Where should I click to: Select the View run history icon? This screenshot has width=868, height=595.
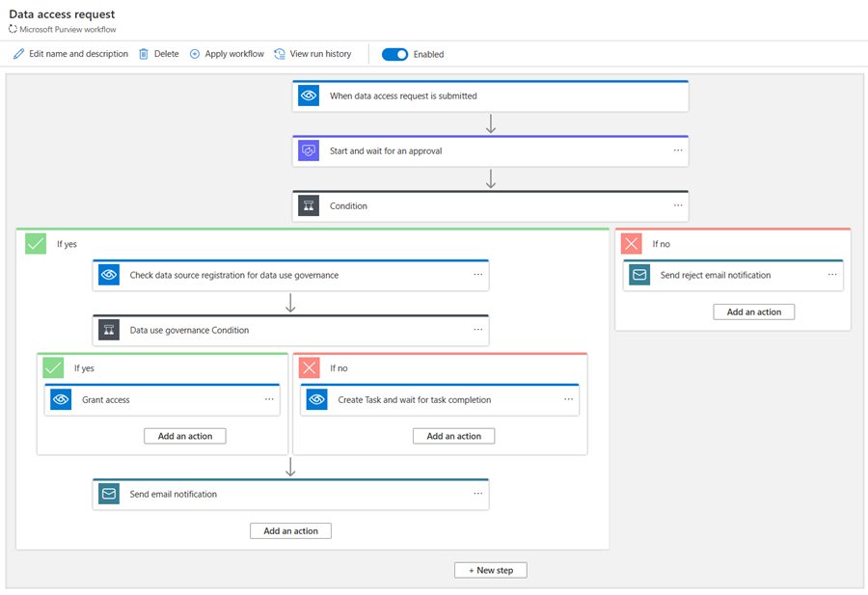[x=280, y=54]
